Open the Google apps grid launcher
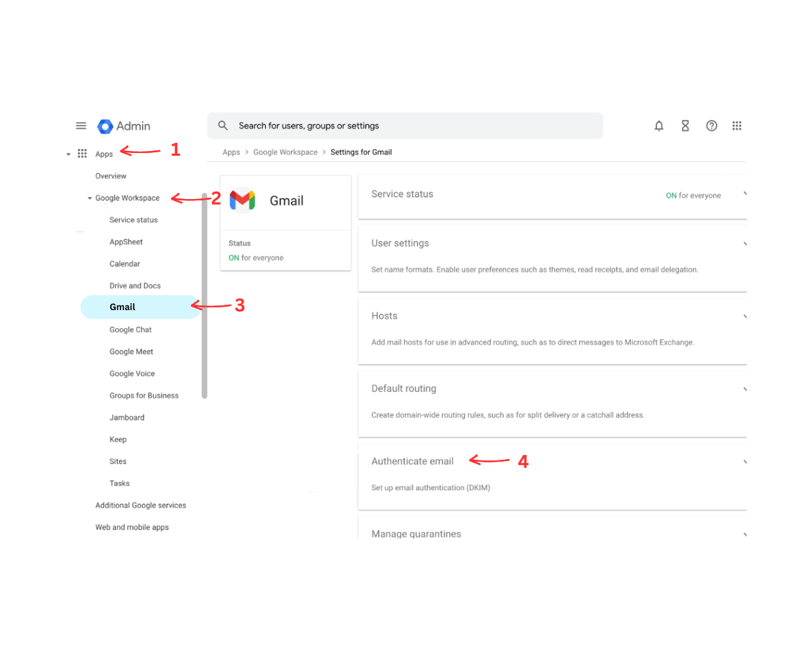Image resolution: width=812 pixels, height=650 pixels. pyautogui.click(x=737, y=126)
